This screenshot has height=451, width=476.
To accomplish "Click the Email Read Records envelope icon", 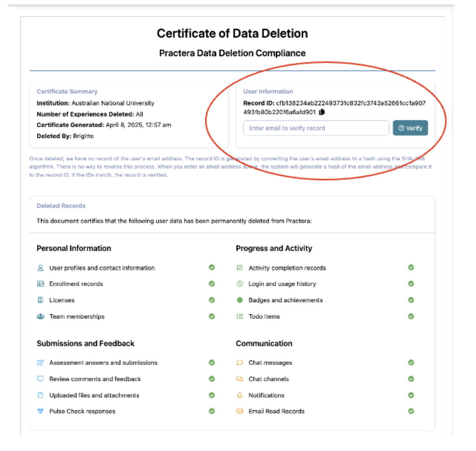I will click(x=240, y=411).
